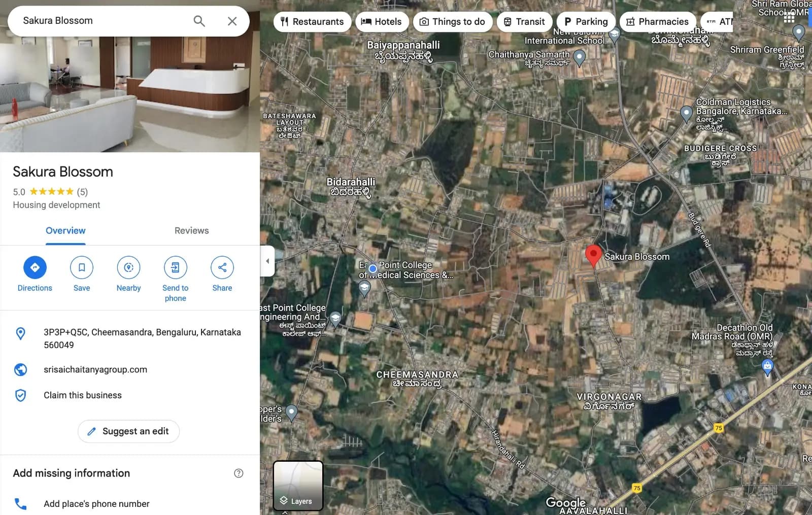Click the Coldman Logistics map pin
812x515 pixels.
[x=686, y=114]
